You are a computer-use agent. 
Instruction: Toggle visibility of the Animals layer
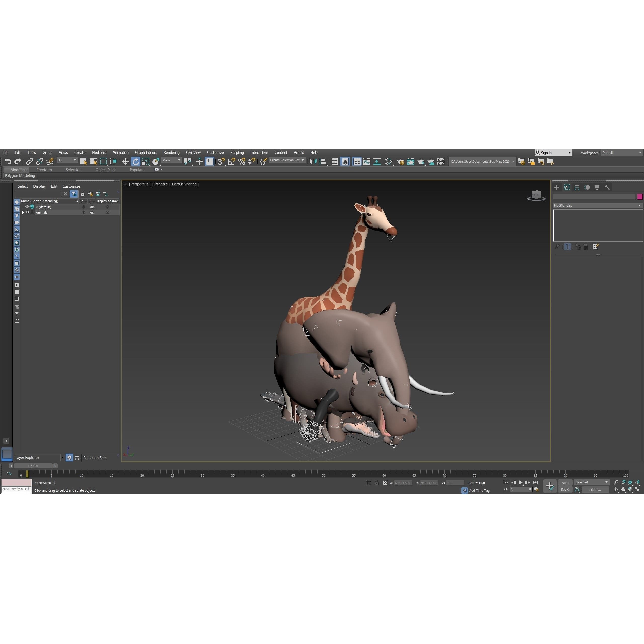[x=27, y=213]
